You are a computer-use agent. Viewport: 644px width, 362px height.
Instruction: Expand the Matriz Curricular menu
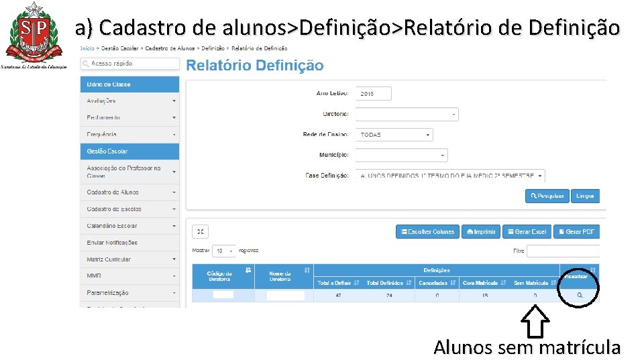pyautogui.click(x=129, y=259)
